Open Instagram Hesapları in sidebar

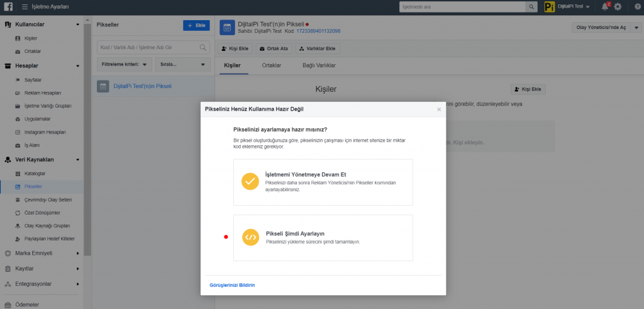click(x=45, y=132)
